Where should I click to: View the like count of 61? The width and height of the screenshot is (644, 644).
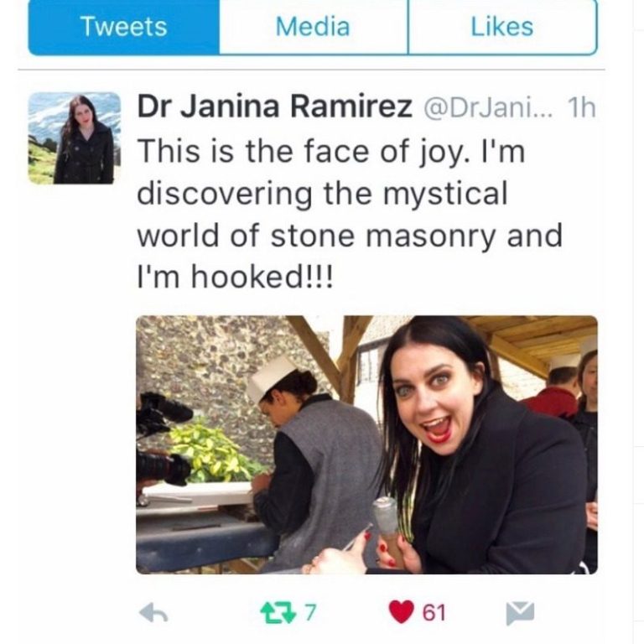pos(434,612)
